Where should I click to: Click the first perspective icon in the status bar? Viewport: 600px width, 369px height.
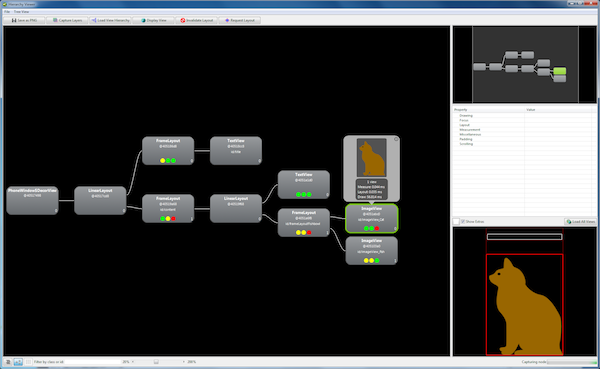[x=8, y=362]
